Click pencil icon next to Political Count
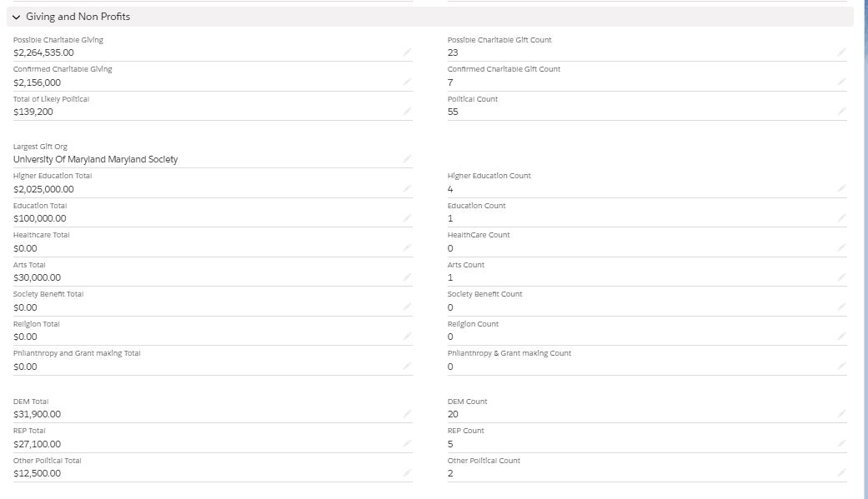868x499 pixels. coord(841,112)
